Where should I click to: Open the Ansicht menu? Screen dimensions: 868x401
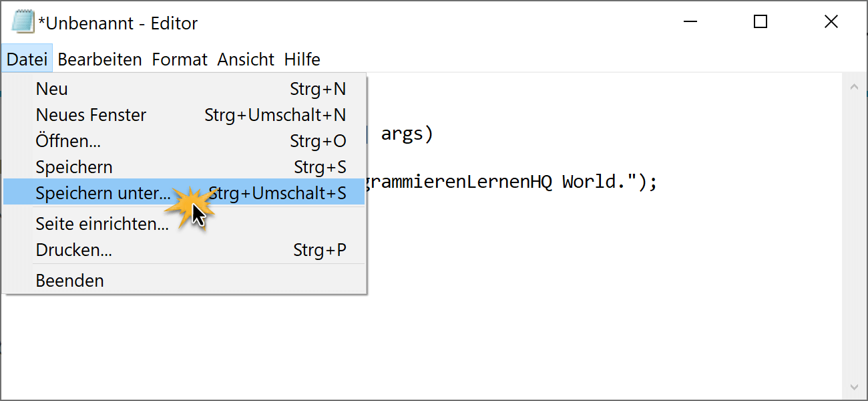[x=246, y=59]
